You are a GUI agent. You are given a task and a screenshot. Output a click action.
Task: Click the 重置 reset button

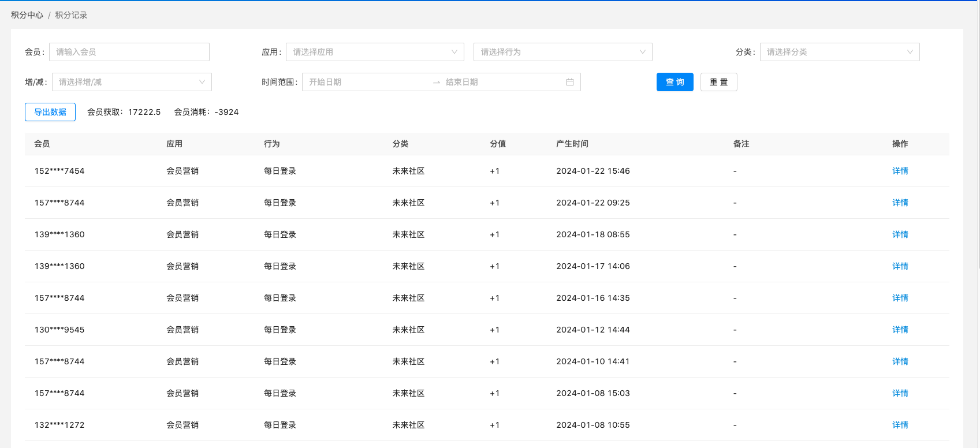(718, 82)
